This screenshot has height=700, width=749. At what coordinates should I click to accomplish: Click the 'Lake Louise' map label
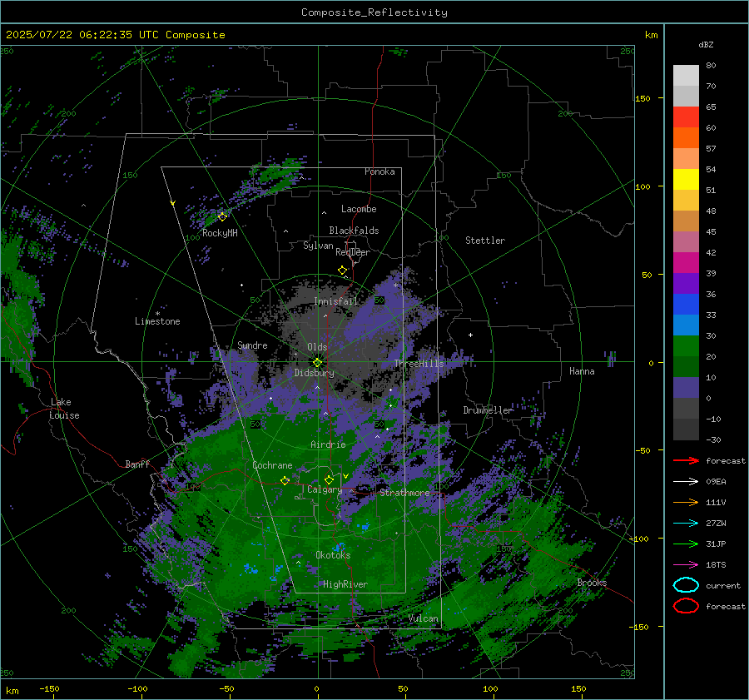tap(65, 409)
